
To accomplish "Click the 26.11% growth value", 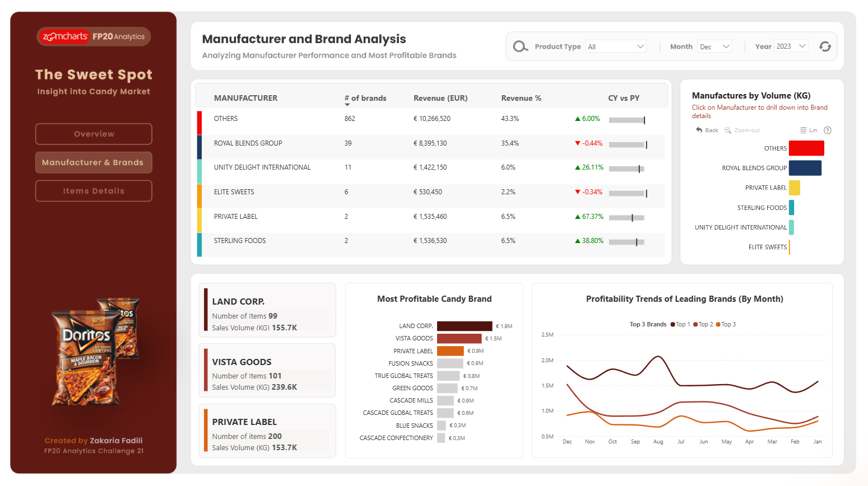I will coord(593,167).
